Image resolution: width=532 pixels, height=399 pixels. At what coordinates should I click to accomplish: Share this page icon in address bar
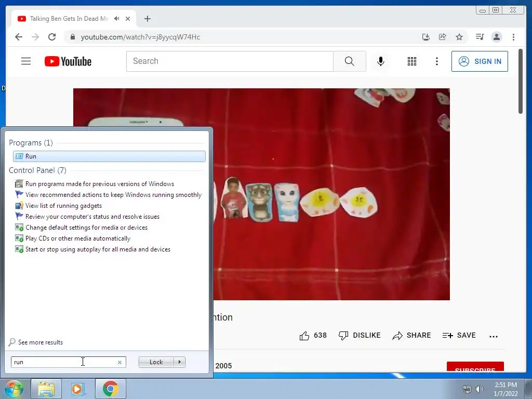click(x=443, y=37)
